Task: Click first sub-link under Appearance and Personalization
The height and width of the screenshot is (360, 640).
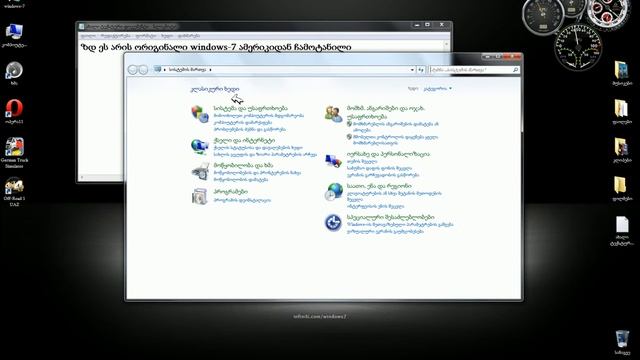Action: [362, 161]
